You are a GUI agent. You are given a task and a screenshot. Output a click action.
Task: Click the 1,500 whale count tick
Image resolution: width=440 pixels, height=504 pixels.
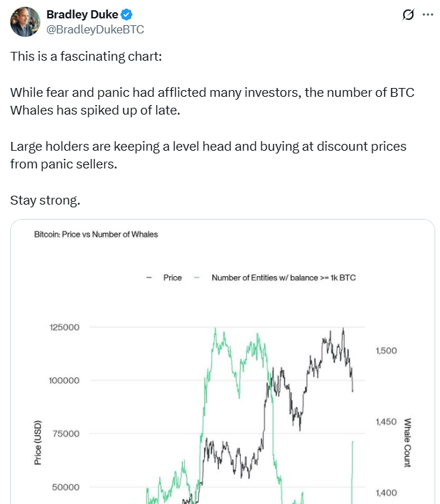coord(386,351)
